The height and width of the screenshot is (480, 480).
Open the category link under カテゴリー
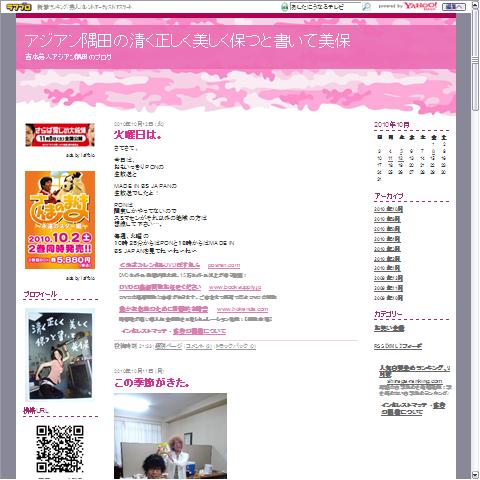coord(389,329)
